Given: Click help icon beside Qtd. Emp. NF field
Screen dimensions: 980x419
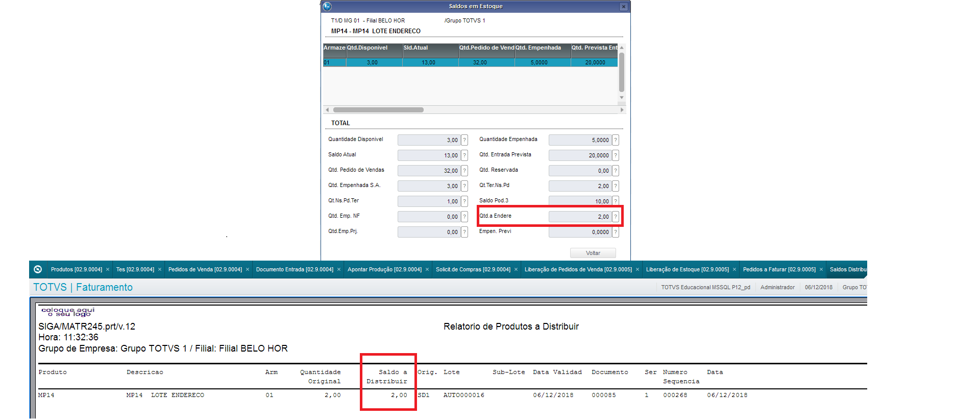Looking at the screenshot, I should (464, 217).
